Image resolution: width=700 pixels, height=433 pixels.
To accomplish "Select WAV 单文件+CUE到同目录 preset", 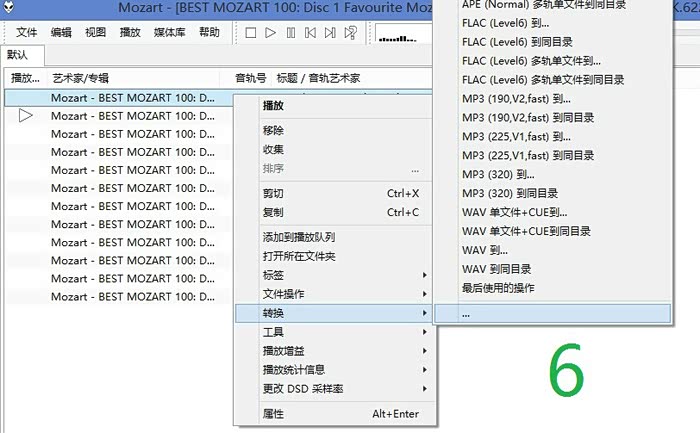I will click(553, 231).
